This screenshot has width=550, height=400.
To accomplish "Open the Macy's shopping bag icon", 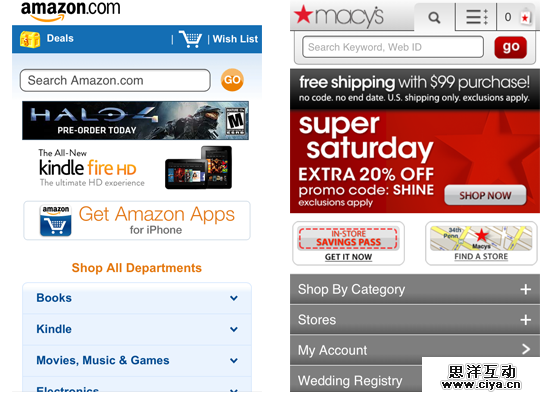I will click(x=525, y=17).
